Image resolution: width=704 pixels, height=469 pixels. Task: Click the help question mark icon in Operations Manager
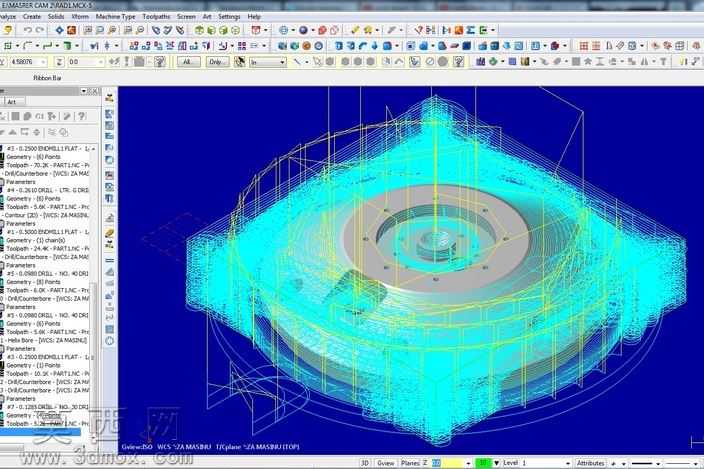coord(82,116)
